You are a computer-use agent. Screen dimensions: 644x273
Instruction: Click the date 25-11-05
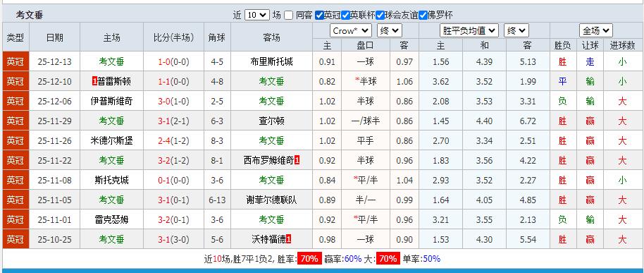[55, 200]
